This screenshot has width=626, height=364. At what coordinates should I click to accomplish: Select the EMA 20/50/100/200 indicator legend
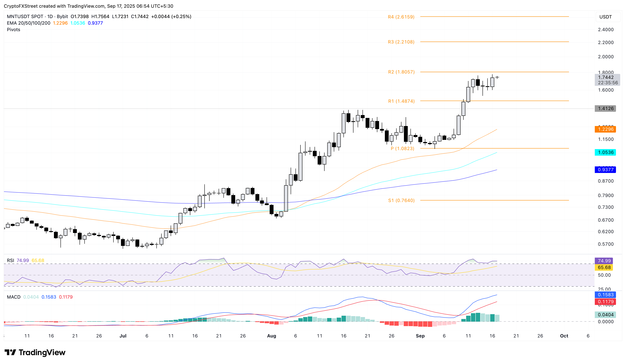[x=29, y=23]
